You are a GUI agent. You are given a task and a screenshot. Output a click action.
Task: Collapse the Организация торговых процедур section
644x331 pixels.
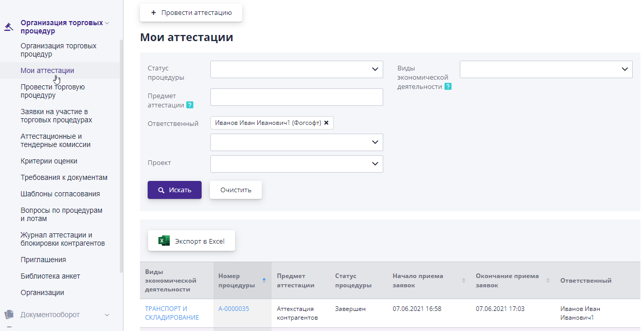coord(106,23)
